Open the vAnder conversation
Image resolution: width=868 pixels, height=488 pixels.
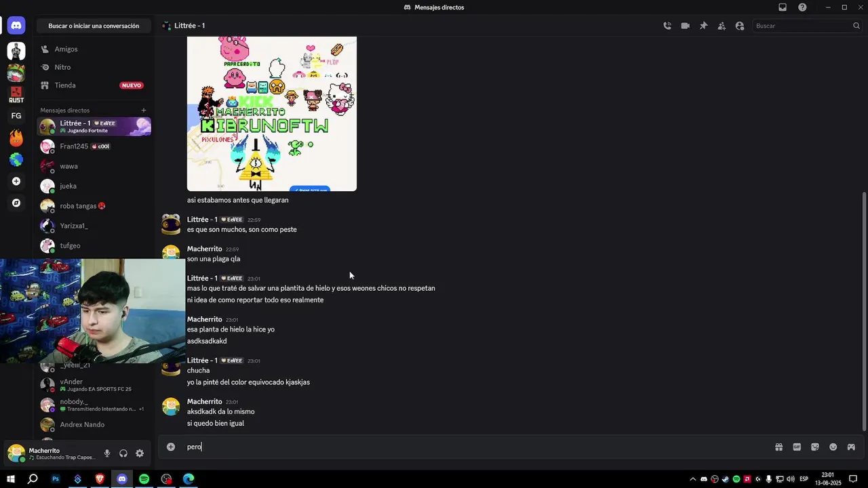[x=94, y=385]
